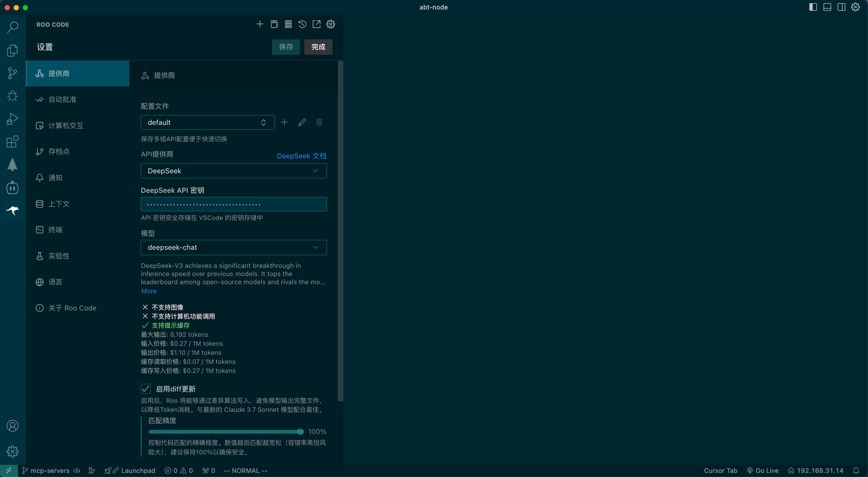Switch to the 自动批准 settings tab
The image size is (868, 477).
(x=62, y=100)
